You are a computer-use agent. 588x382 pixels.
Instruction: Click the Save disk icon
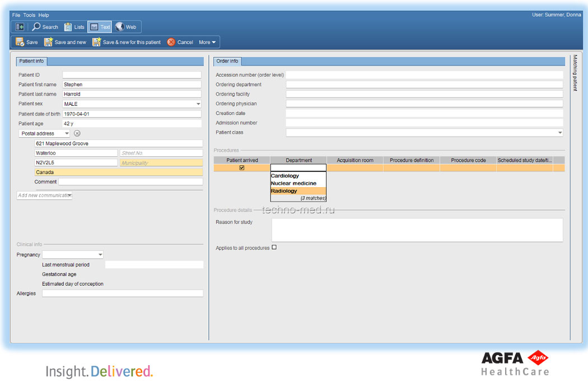click(20, 42)
